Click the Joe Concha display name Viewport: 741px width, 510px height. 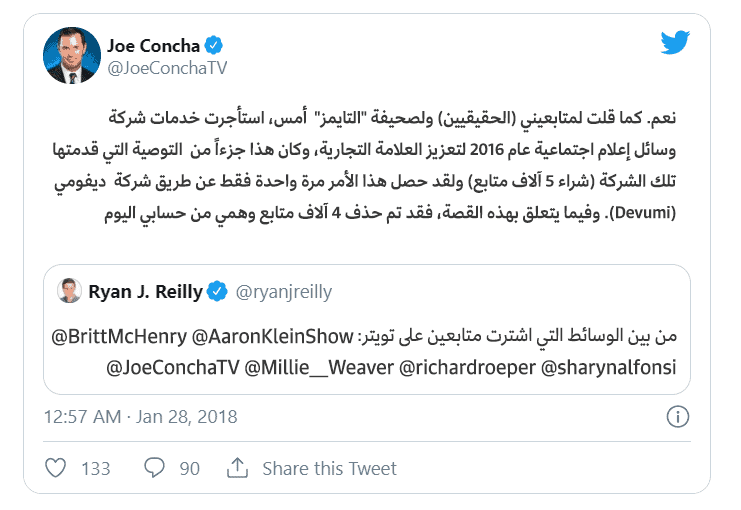point(153,45)
